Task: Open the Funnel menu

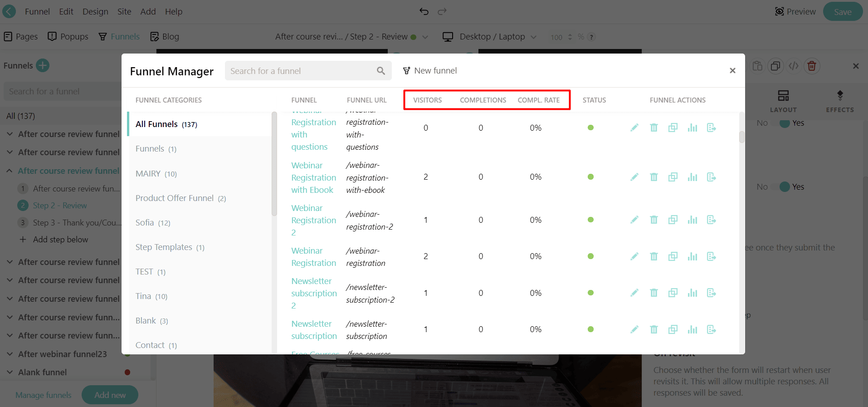Action: pos(37,11)
